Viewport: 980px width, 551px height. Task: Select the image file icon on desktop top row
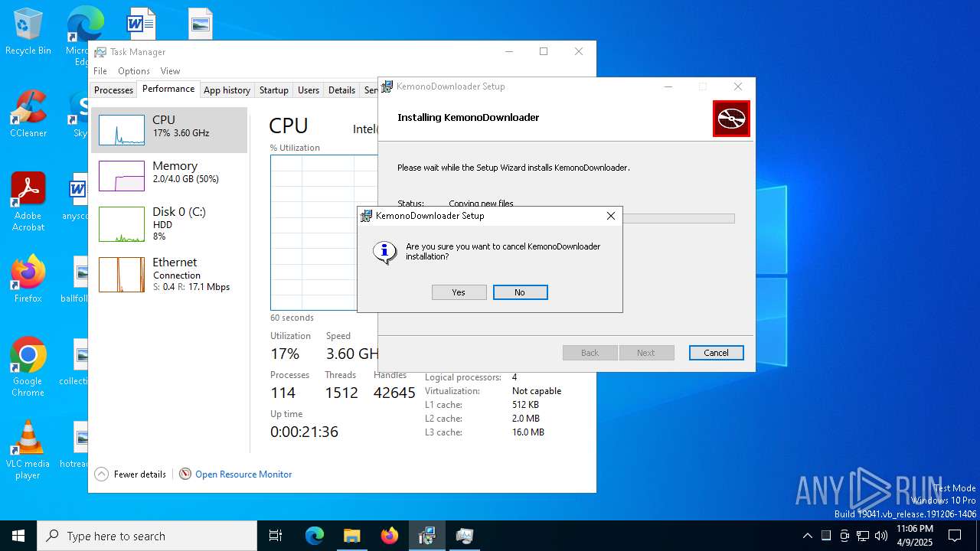(200, 23)
